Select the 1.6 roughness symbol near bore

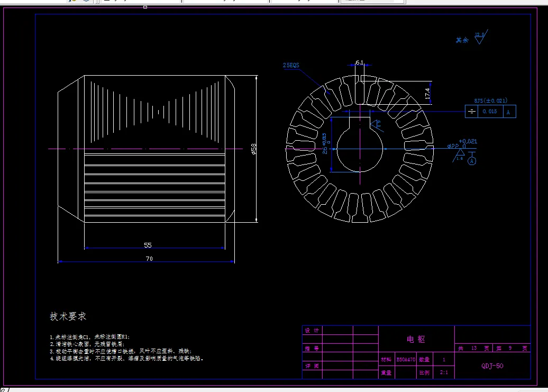click(x=459, y=156)
